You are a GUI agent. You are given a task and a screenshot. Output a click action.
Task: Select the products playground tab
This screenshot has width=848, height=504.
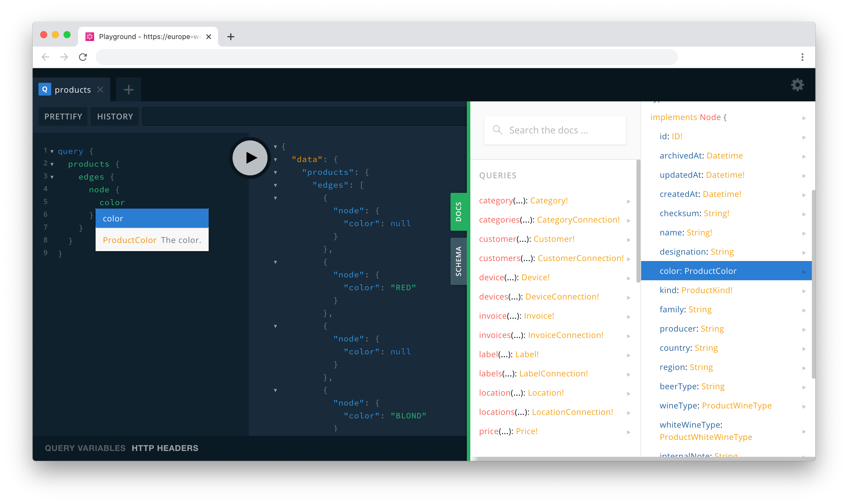[x=72, y=90]
